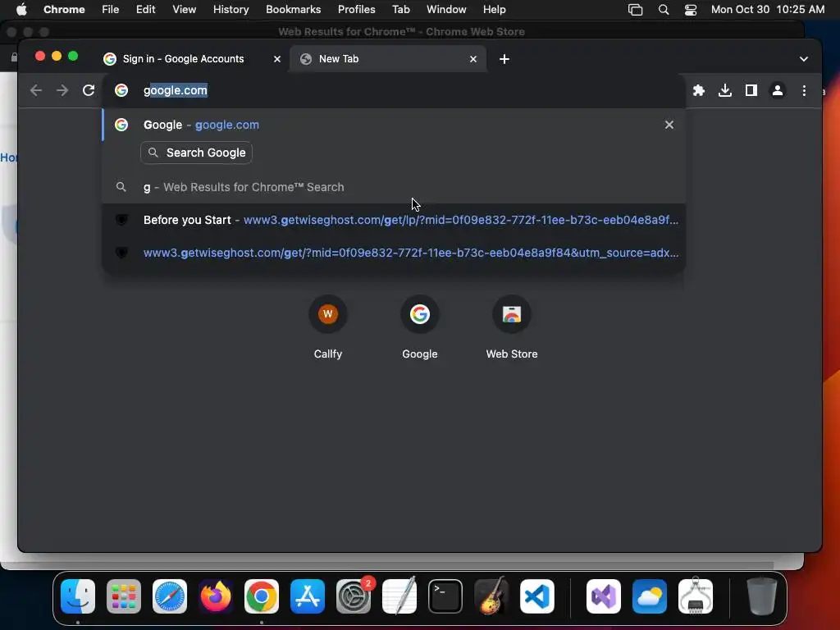Click the screen mirroring menu bar icon
Screen dimensions: 840x630
click(636, 10)
